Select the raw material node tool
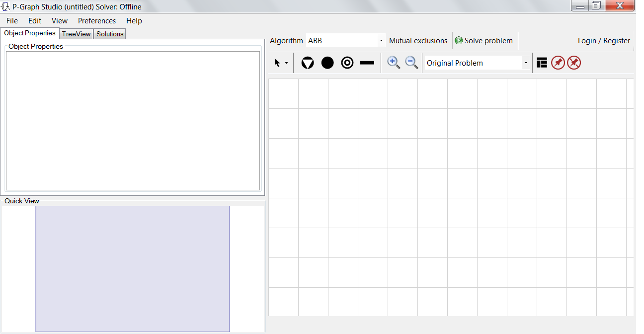 pyautogui.click(x=327, y=63)
